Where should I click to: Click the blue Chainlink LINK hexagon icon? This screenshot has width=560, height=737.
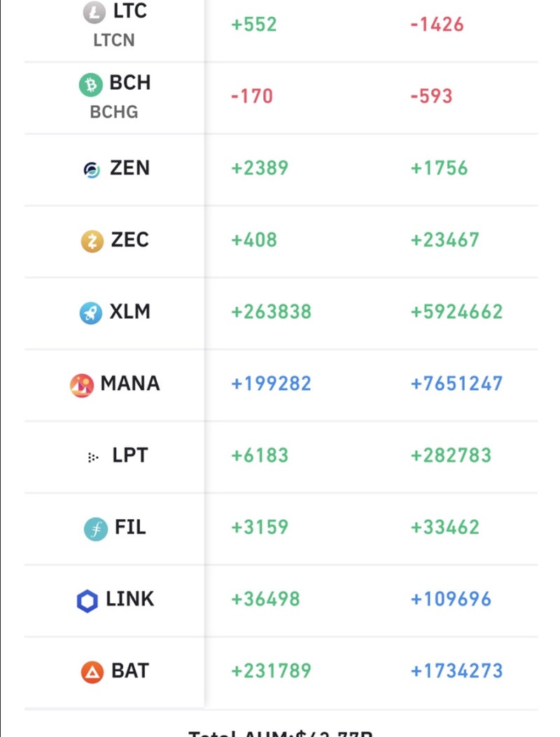click(87, 600)
